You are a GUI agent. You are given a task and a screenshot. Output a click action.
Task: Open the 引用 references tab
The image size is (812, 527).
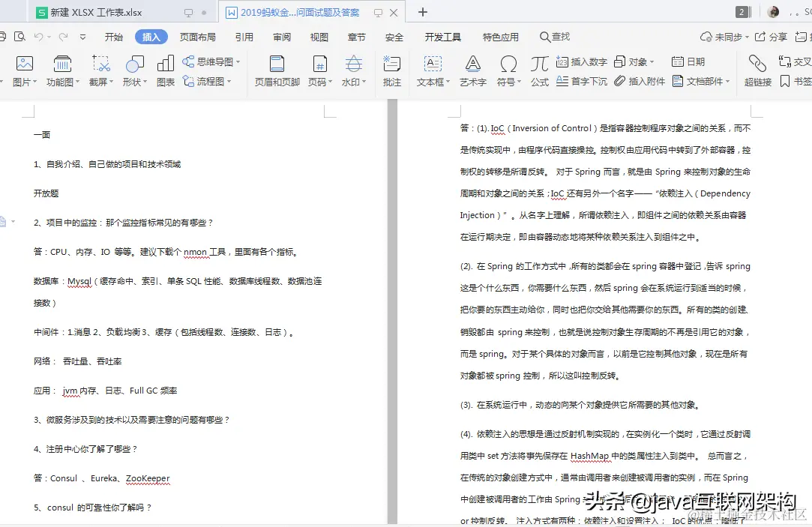(244, 37)
